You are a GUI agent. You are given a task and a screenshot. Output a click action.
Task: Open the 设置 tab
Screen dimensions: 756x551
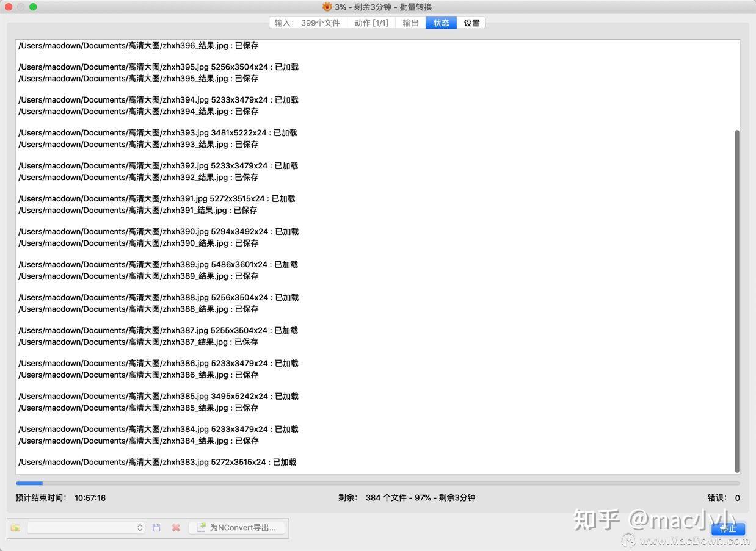click(471, 23)
